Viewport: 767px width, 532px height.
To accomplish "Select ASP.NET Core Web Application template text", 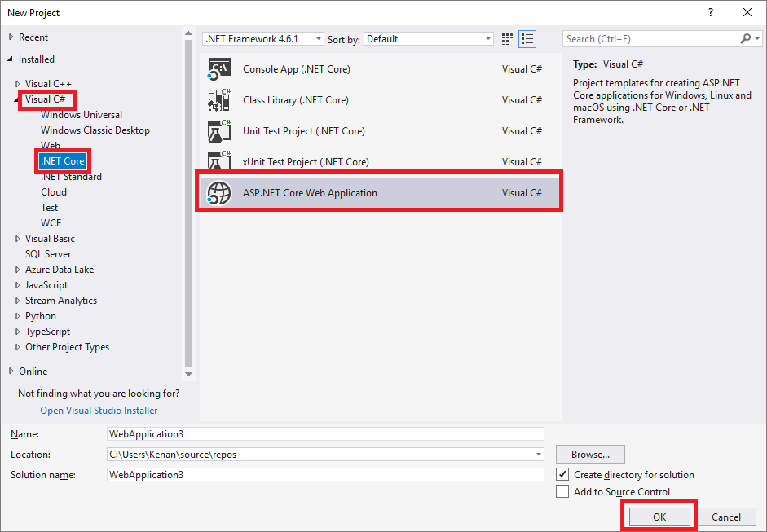I will coord(310,192).
